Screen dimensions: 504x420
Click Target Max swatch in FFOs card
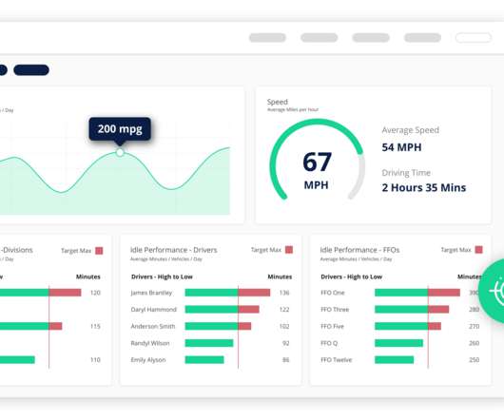tap(479, 250)
